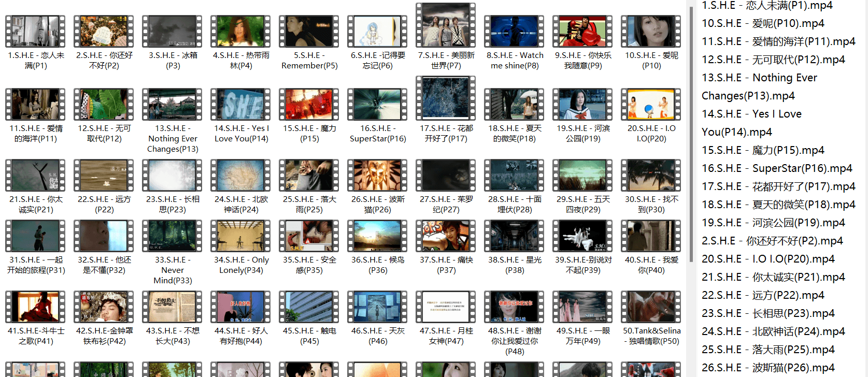868x377 pixels.
Task: Choose the 16.S.H.E - SuperStar(P16) video icon
Action: 377,104
